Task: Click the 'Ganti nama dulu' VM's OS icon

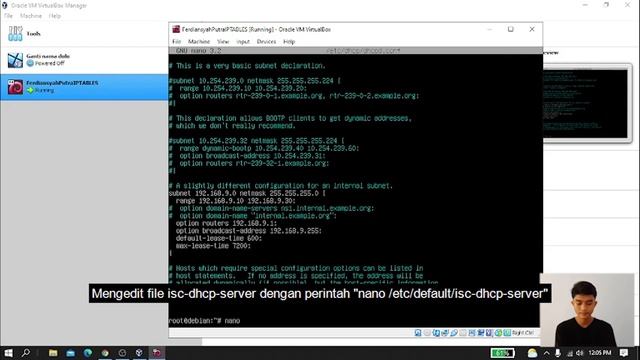Action: click(15, 60)
